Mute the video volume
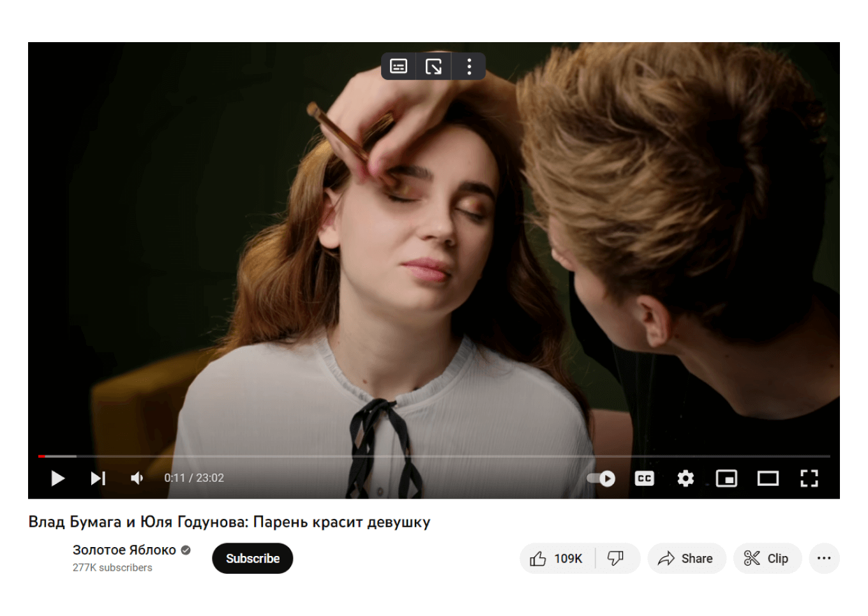 (137, 478)
